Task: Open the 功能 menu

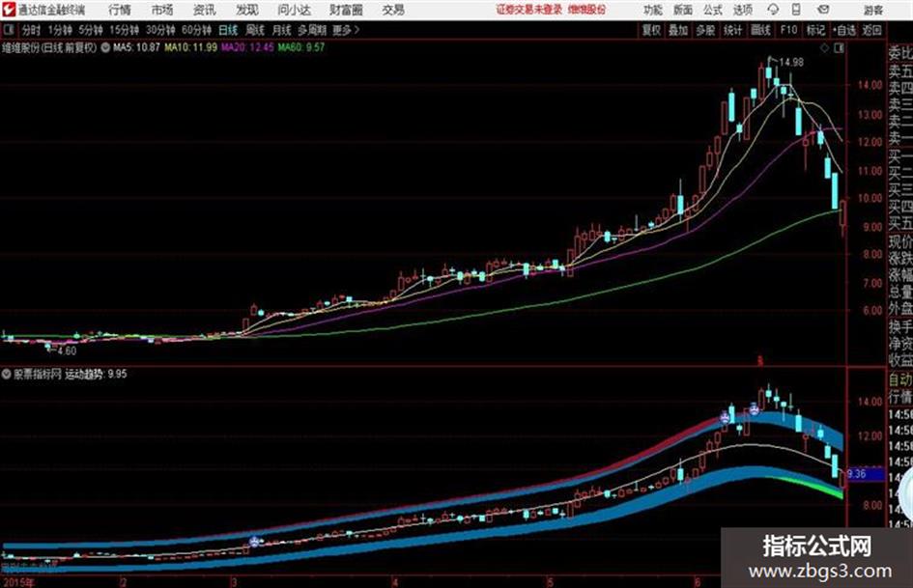Action: pyautogui.click(x=653, y=10)
